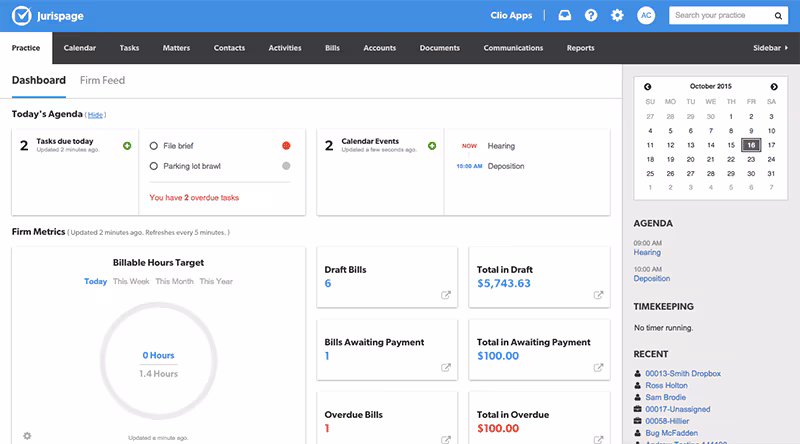Screen dimensions: 800x444
Task: Mark Parking lot brawl task complete
Action: (154, 166)
